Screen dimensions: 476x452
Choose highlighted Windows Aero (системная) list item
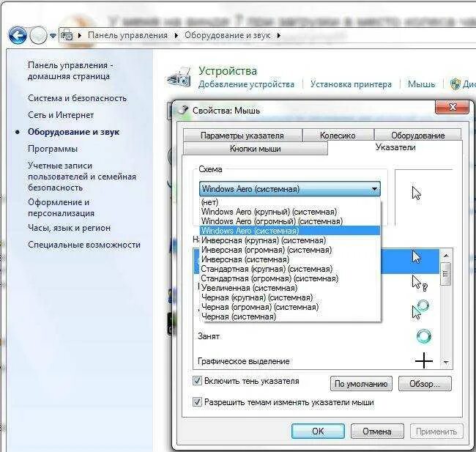pyautogui.click(x=290, y=231)
